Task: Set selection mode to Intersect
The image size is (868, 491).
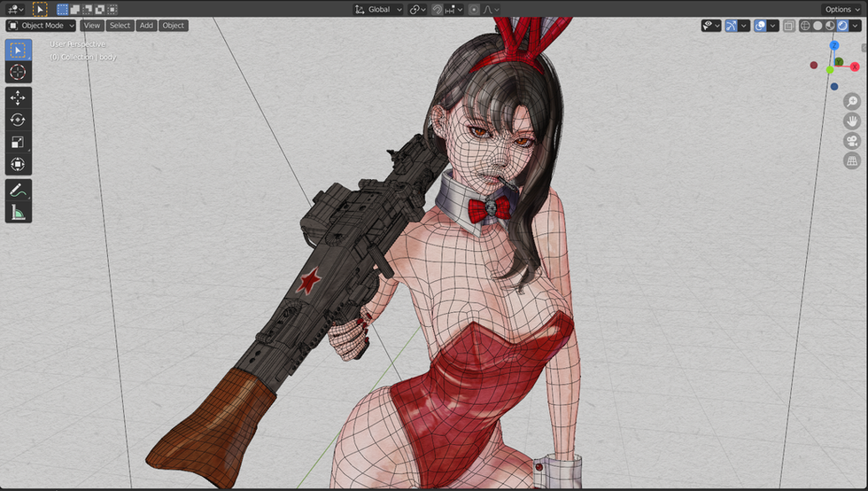Action: tap(112, 10)
